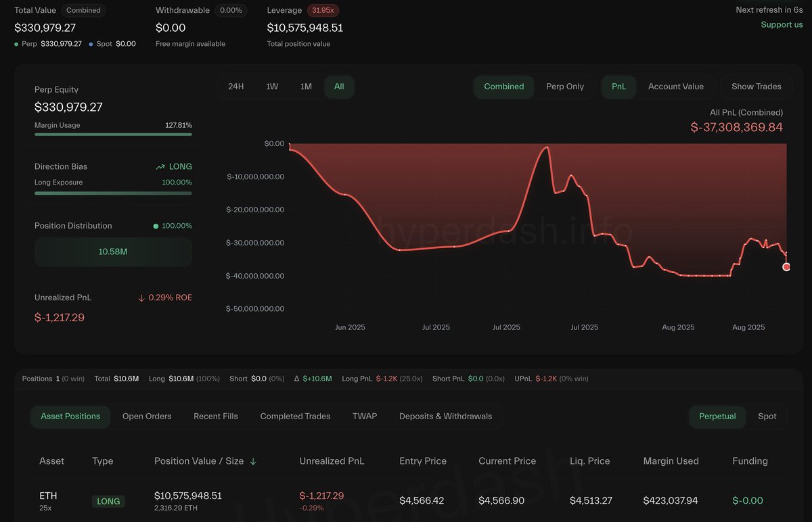Sort by the Margin Used column header

pyautogui.click(x=671, y=461)
